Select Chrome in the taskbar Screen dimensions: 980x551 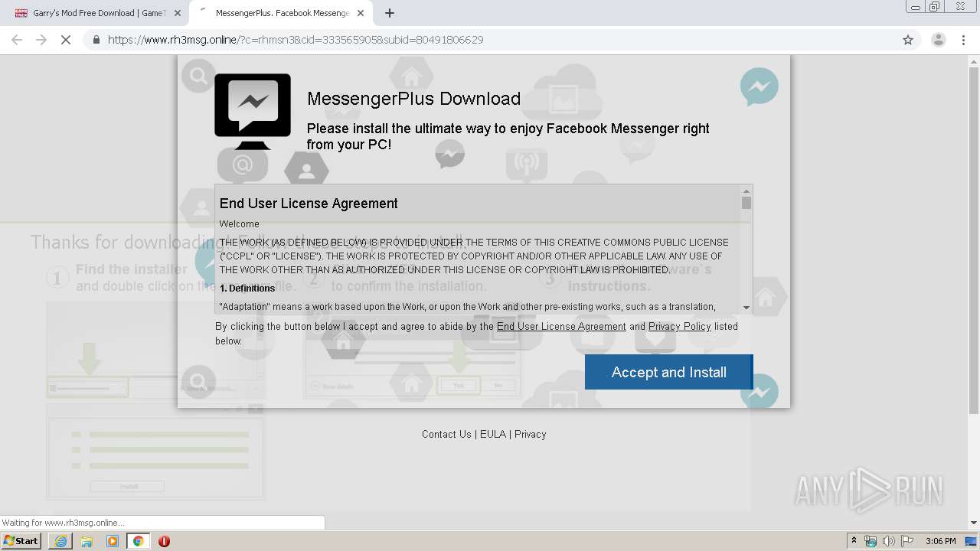[138, 541]
